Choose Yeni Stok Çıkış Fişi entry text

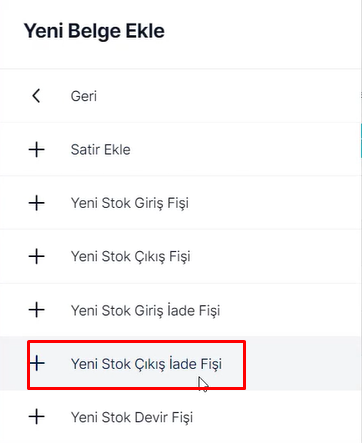(130, 257)
